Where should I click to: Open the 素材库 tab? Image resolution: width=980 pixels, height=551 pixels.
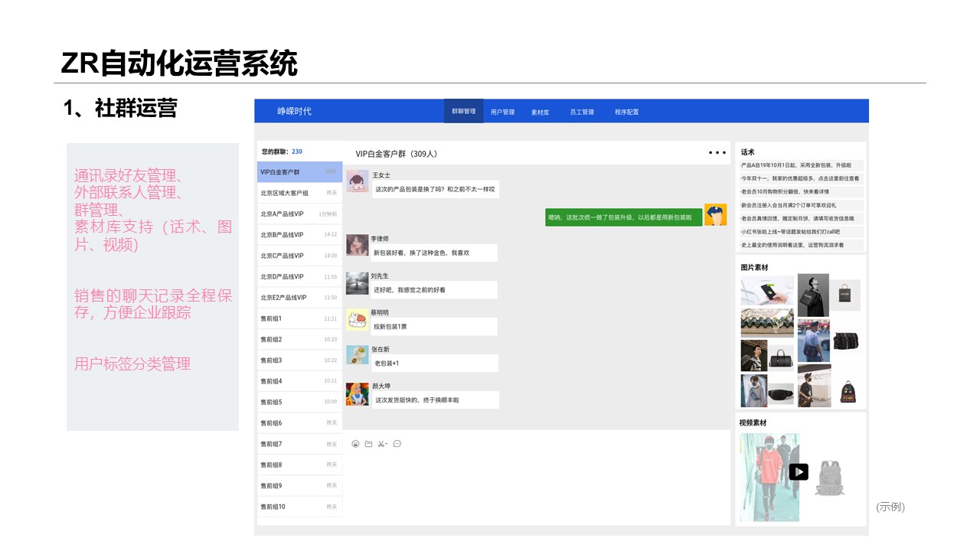coord(540,112)
